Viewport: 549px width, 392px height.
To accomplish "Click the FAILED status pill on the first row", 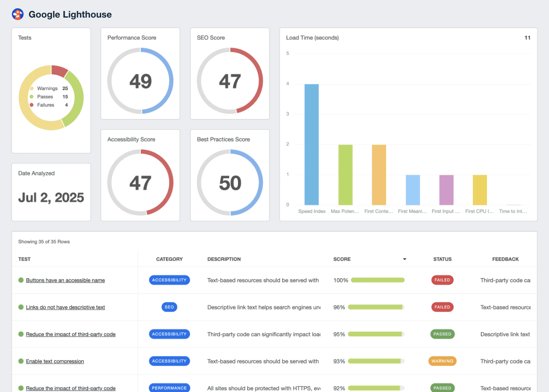I will coord(442,280).
